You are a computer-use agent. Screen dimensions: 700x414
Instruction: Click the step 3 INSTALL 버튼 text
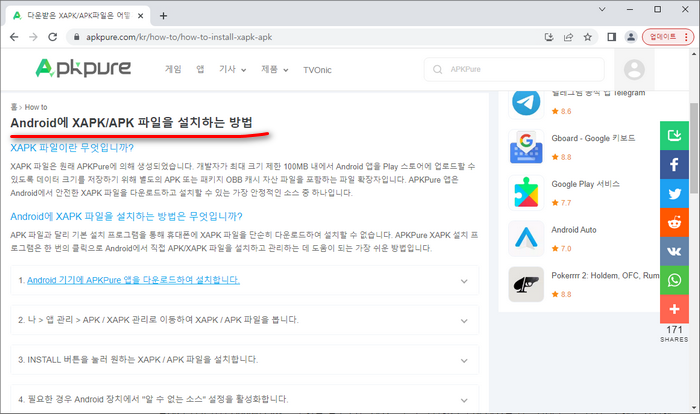pos(138,360)
